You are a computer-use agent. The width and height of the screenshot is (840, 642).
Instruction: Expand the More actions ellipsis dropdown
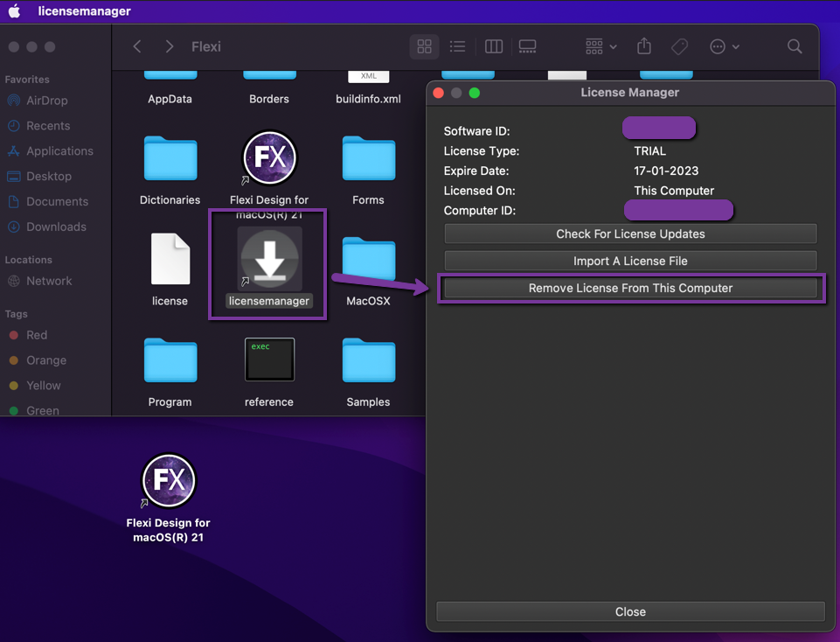point(725,46)
